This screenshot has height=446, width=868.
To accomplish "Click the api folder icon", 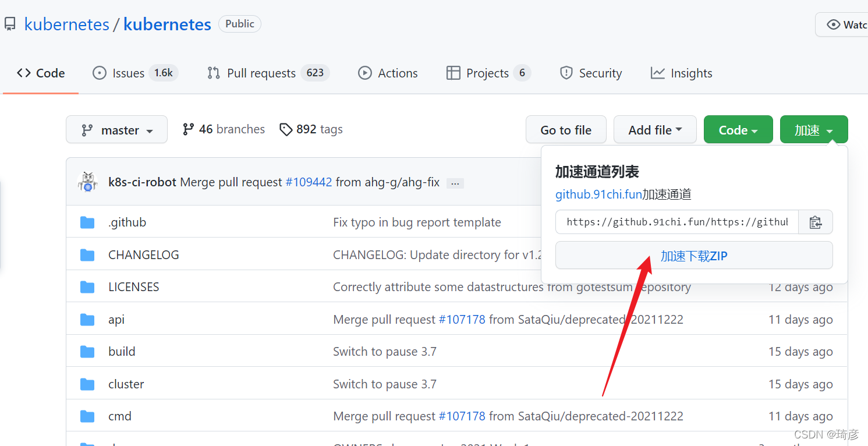I will (87, 320).
